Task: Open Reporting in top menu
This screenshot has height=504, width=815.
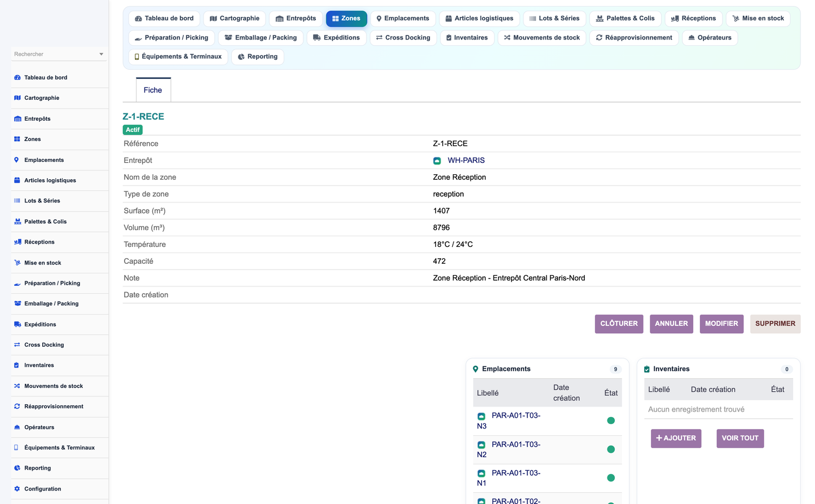Action: click(x=258, y=57)
